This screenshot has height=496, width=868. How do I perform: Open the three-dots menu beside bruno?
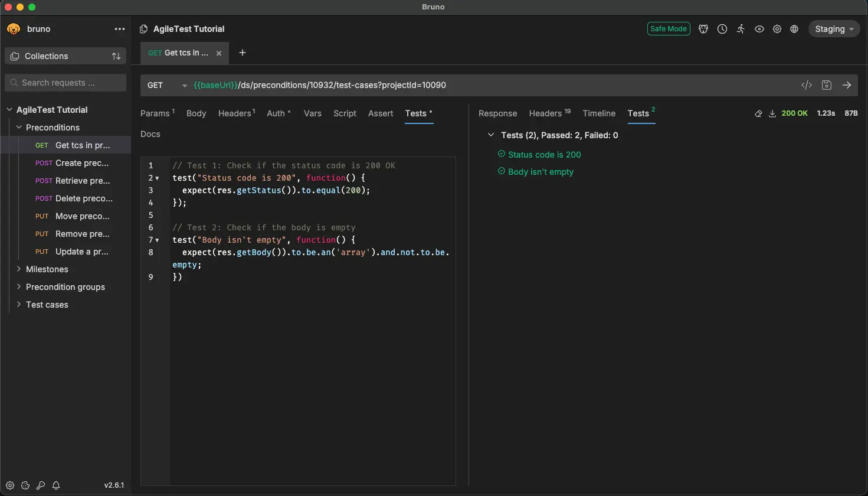point(120,29)
